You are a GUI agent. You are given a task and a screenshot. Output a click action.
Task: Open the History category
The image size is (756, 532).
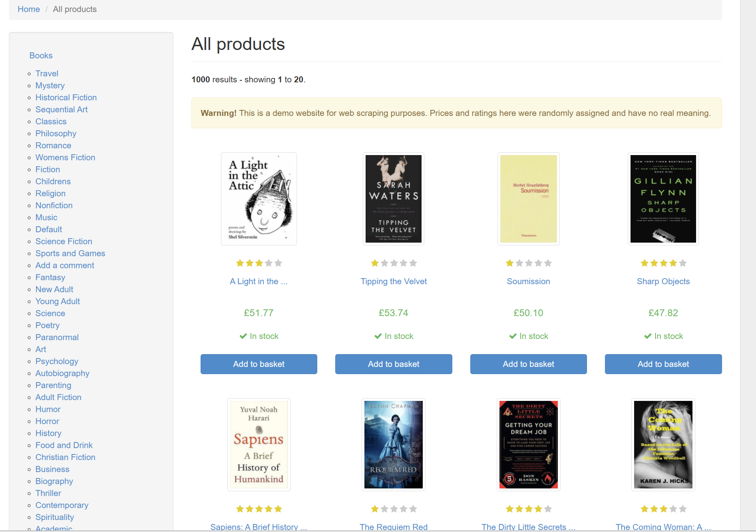(48, 433)
